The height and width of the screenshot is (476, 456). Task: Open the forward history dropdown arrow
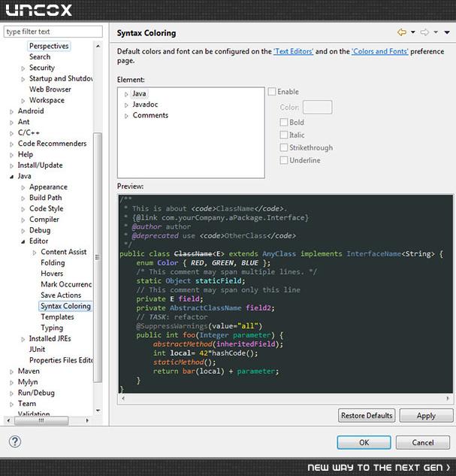click(x=436, y=32)
